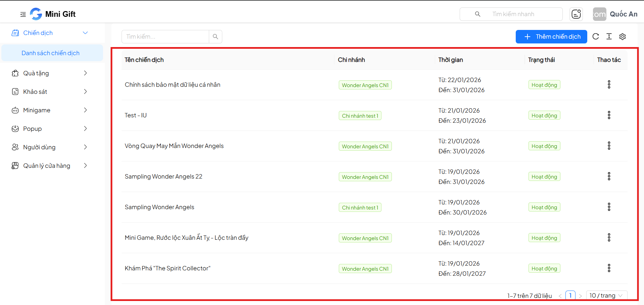Screen dimensions: 644x305
Task: Open the Minigame menu
Action: click(52, 110)
